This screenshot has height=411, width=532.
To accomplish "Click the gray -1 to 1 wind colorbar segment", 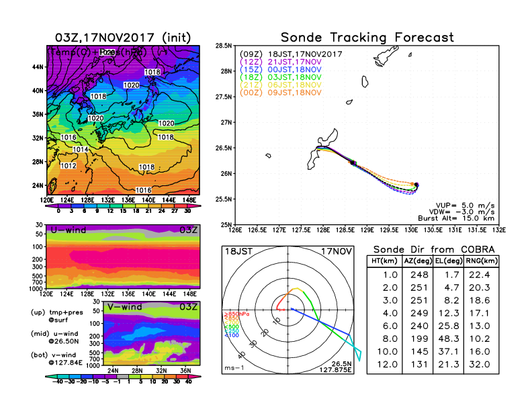I will tap(123, 376).
